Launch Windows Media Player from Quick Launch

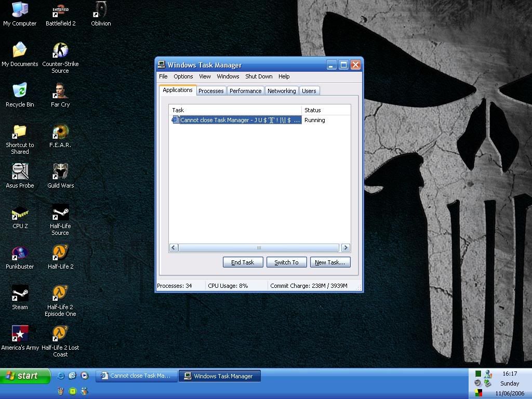click(x=85, y=375)
